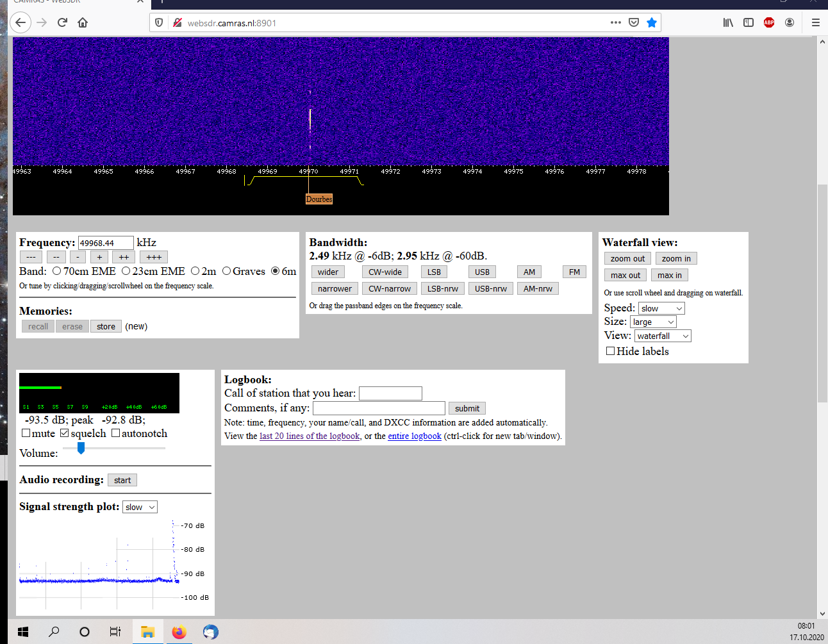Click the narrower bandwidth button
Image resolution: width=828 pixels, height=644 pixels.
[335, 288]
